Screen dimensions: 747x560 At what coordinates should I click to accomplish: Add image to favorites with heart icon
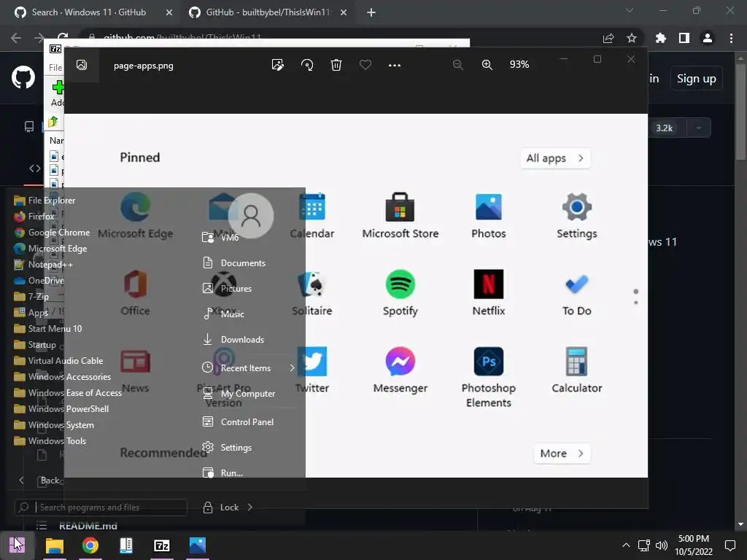pos(365,65)
